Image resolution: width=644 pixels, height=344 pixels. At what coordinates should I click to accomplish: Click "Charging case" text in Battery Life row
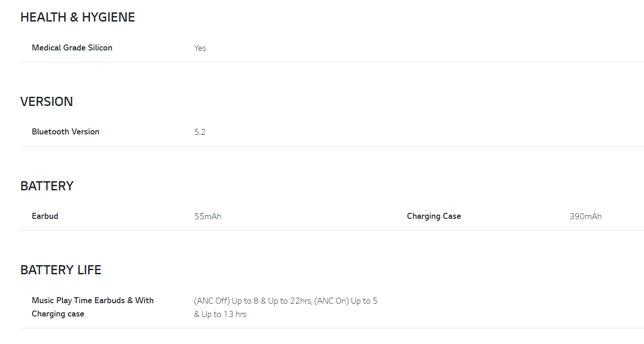pyautogui.click(x=58, y=314)
